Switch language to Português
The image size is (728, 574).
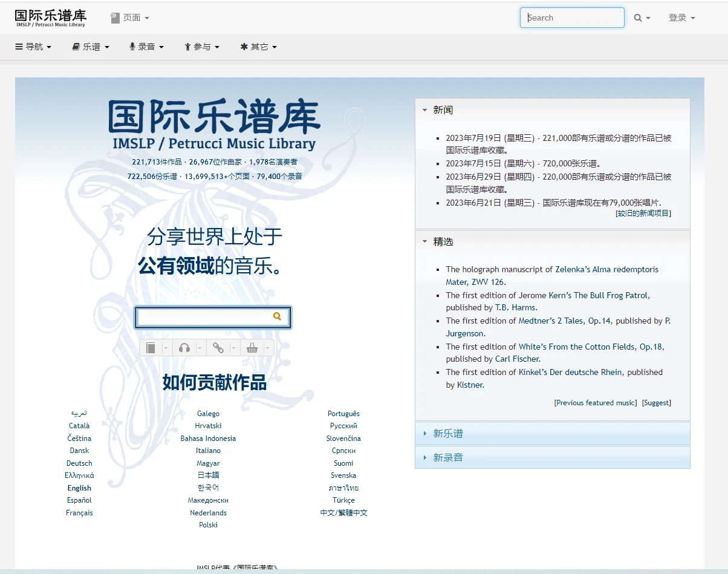[x=343, y=414]
